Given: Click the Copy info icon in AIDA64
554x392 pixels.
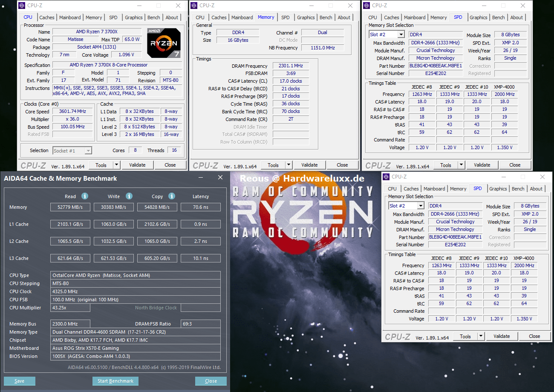Looking at the screenshot, I should coord(172,196).
